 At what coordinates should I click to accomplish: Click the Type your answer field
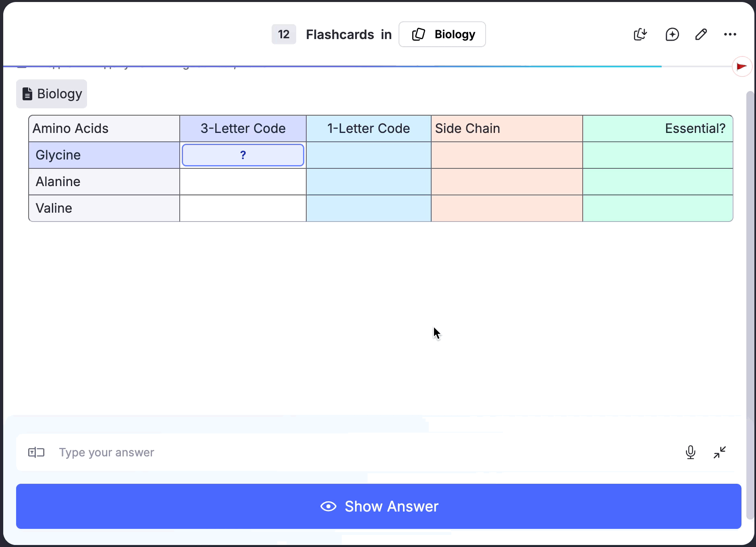click(363, 452)
